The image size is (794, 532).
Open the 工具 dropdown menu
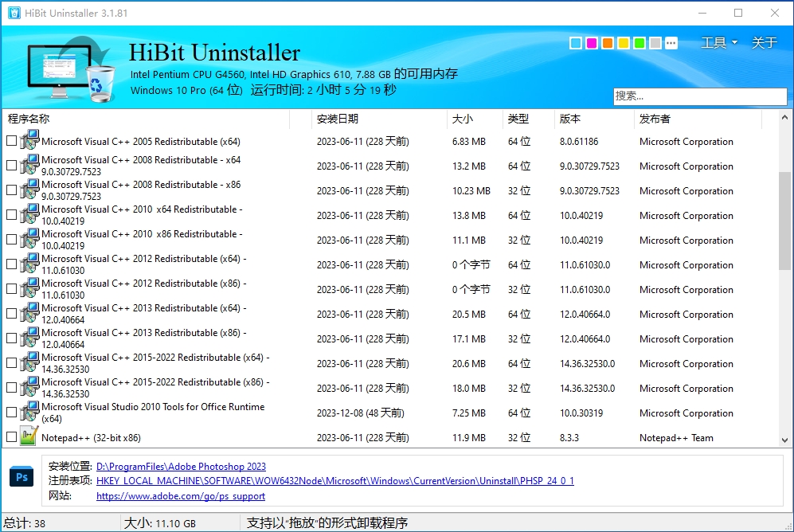pyautogui.click(x=718, y=42)
